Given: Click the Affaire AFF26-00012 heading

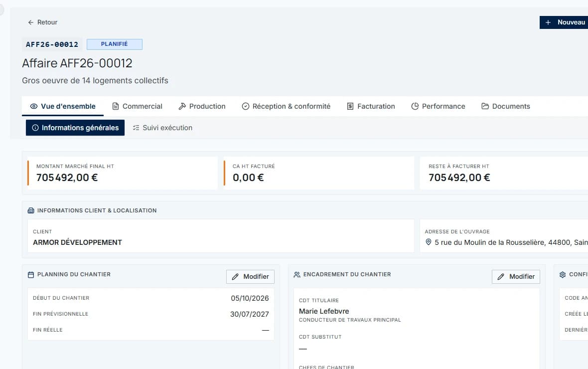Looking at the screenshot, I should pyautogui.click(x=77, y=63).
